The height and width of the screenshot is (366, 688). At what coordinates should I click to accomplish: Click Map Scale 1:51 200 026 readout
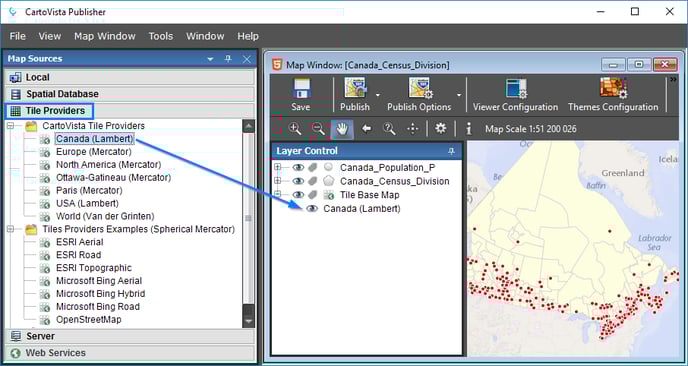pos(530,129)
